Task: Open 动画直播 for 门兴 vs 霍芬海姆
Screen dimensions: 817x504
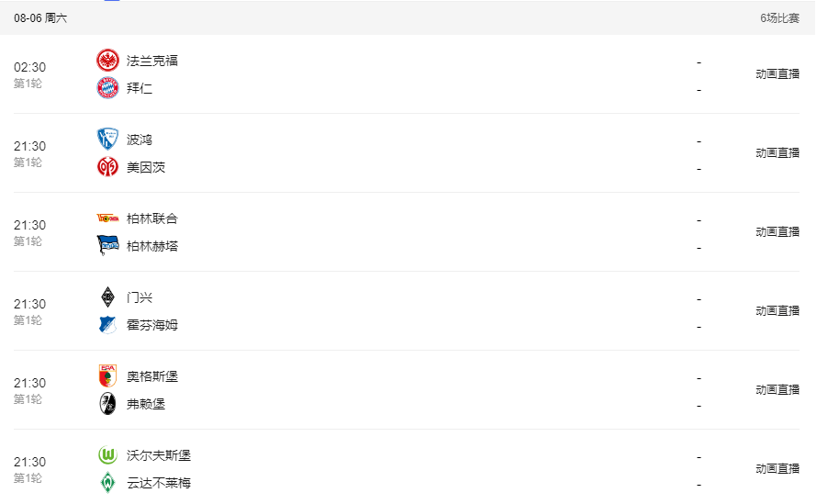Action: point(778,310)
